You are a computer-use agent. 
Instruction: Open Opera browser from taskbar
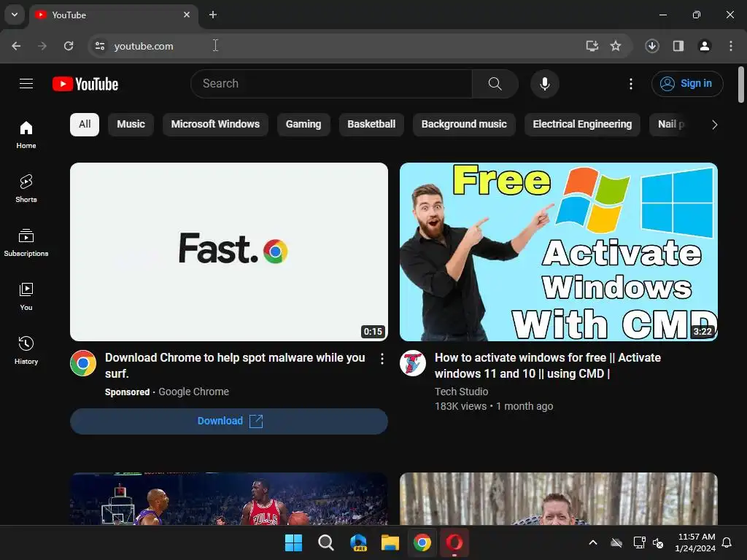454,542
